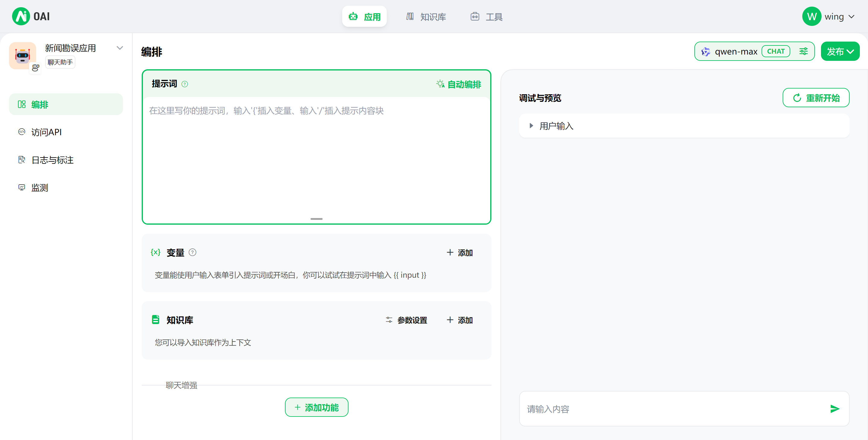Add a 知识库 via 添加
This screenshot has width=868, height=440.
pyautogui.click(x=459, y=320)
